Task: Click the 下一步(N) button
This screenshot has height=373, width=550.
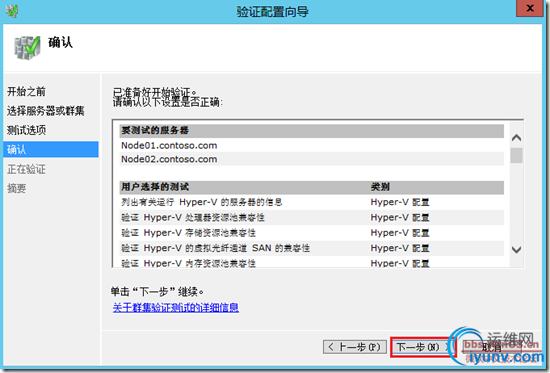Action: [422, 347]
